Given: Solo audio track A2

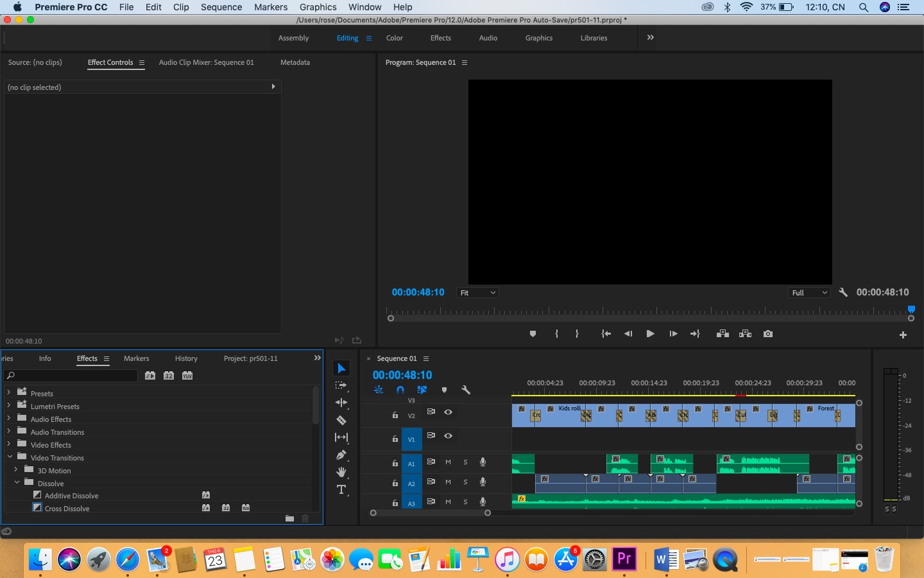Looking at the screenshot, I should tap(465, 482).
